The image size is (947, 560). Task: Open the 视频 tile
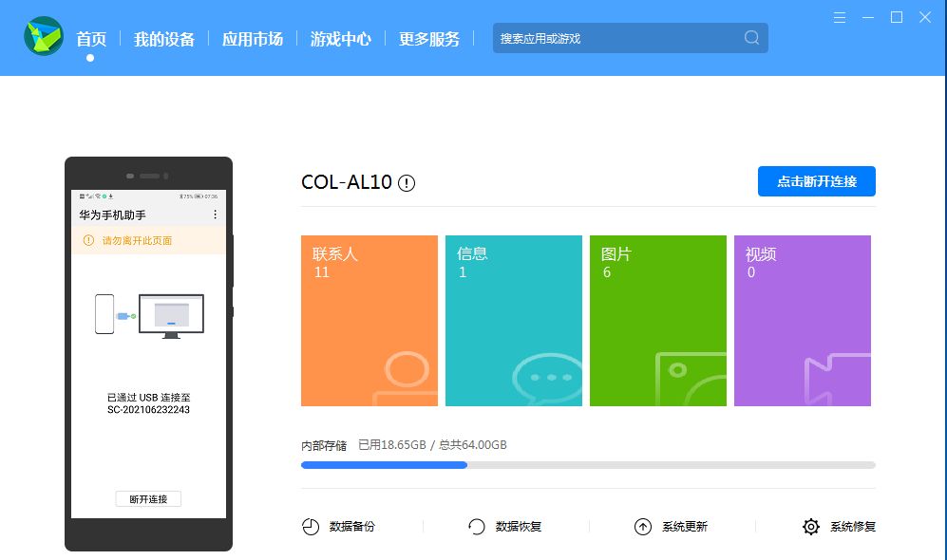tap(802, 321)
